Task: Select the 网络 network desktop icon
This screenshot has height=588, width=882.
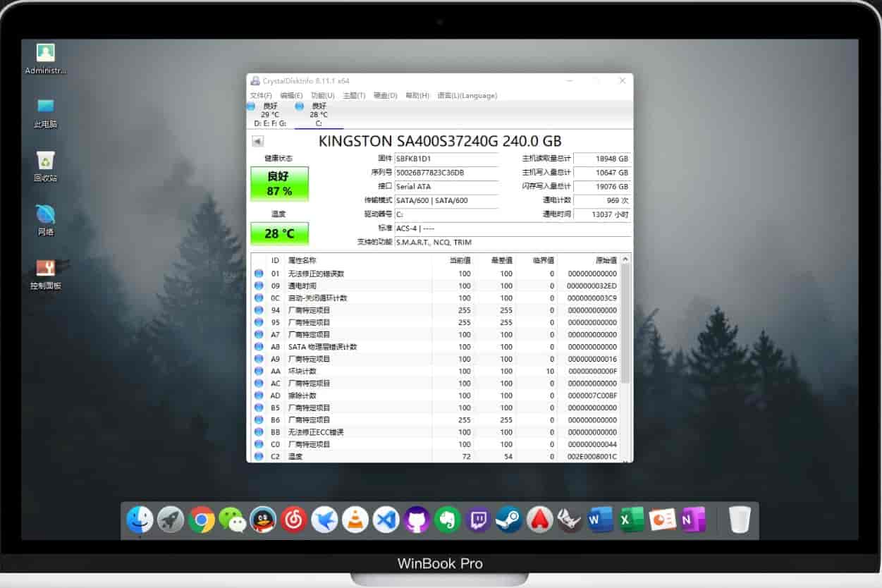Action: coord(46,220)
